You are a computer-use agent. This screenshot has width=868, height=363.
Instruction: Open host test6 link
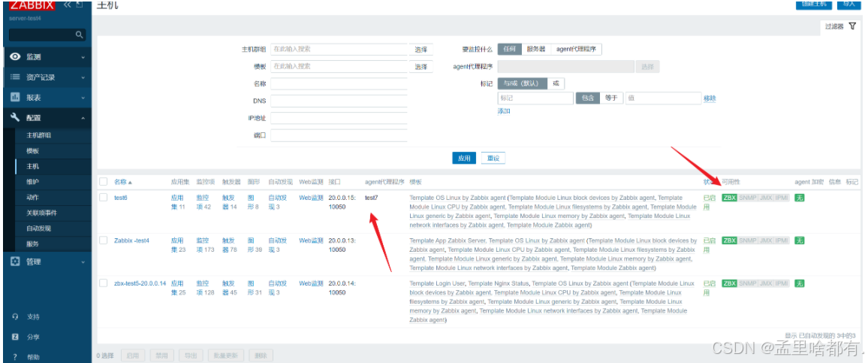pyautogui.click(x=121, y=198)
